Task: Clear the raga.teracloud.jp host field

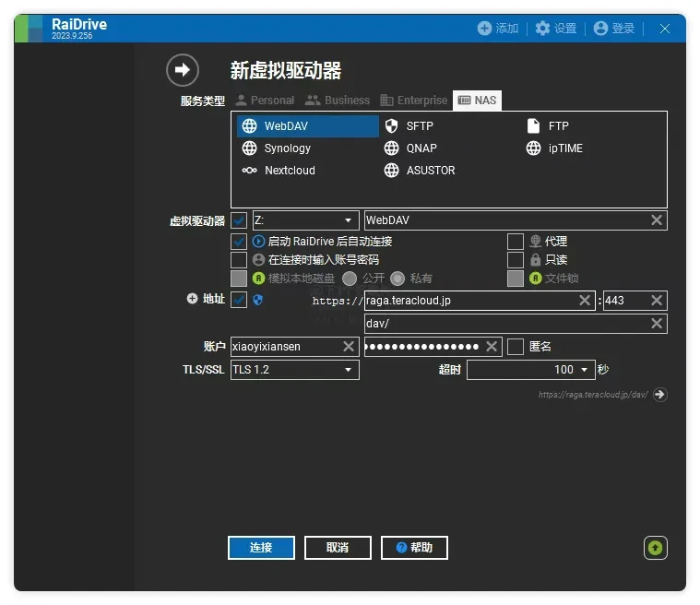Action: coord(585,301)
